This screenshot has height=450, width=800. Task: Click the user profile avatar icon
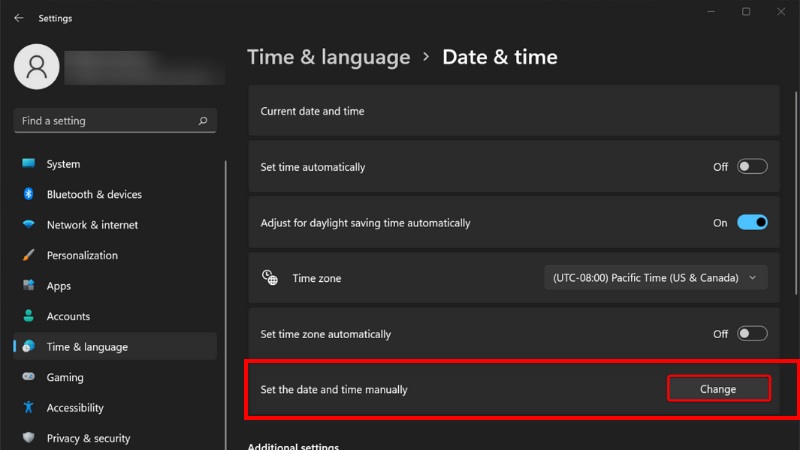[37, 67]
